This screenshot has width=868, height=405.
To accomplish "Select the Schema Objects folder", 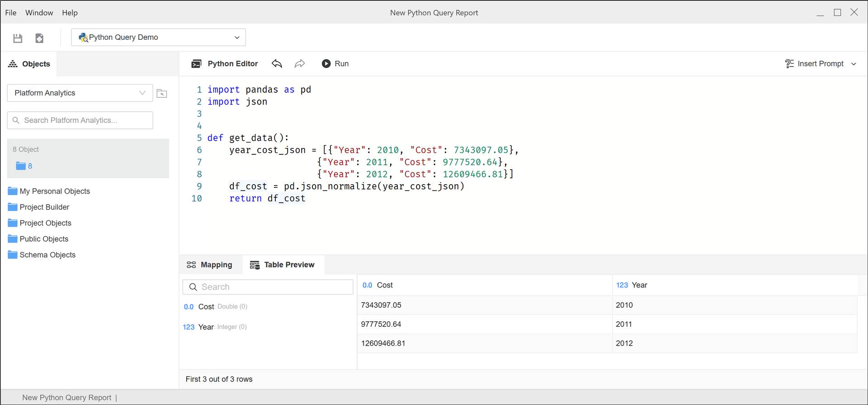I will tap(47, 255).
